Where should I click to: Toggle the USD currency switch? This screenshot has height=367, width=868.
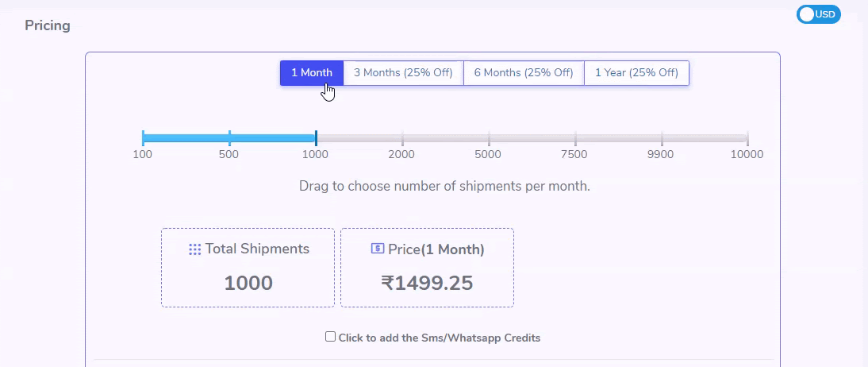[x=818, y=14]
